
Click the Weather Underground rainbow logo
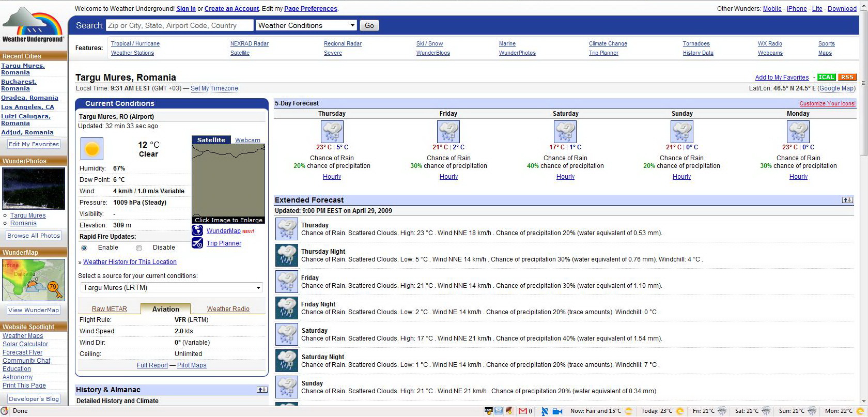pos(33,25)
